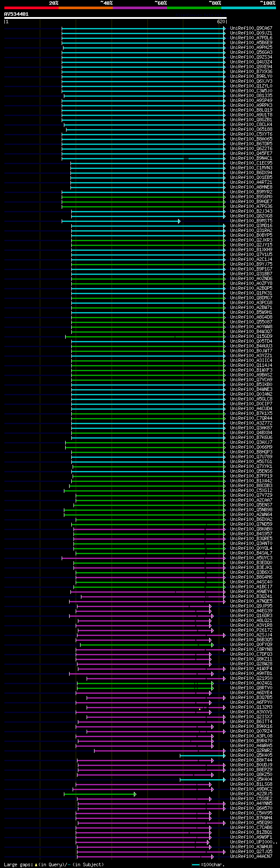Select the UniRef100_Q5K405 label
Screen dimensions: 280x868
pyautogui.click(x=251, y=756)
